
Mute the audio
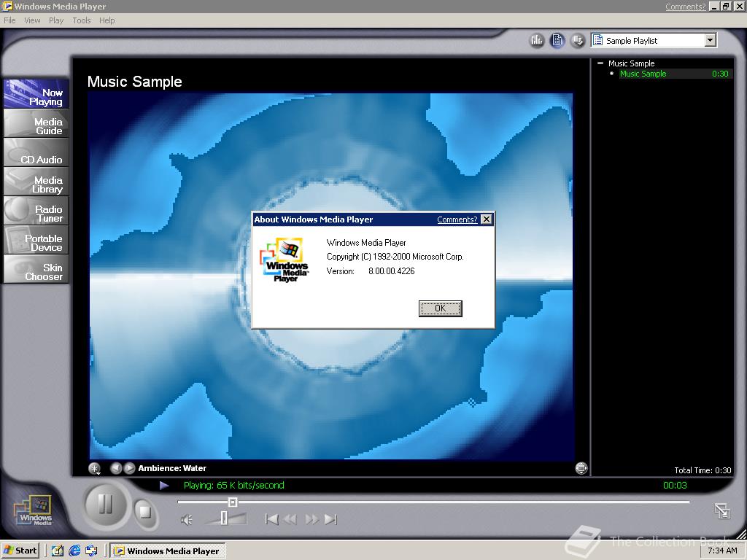(186, 519)
